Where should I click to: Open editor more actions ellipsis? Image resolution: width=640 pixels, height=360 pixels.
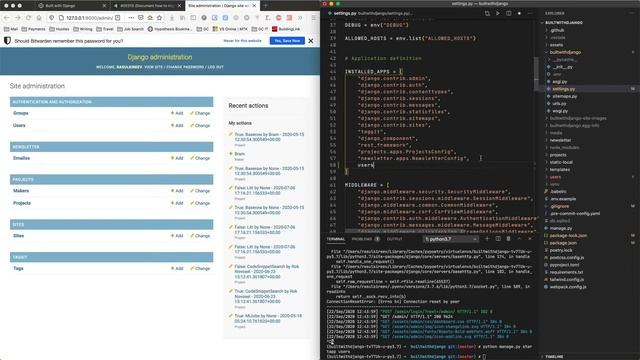(530, 13)
